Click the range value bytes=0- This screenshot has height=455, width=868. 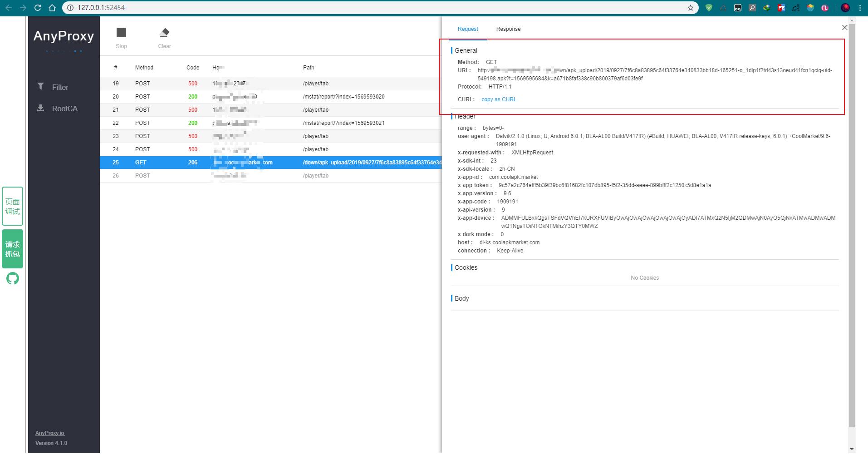point(493,128)
